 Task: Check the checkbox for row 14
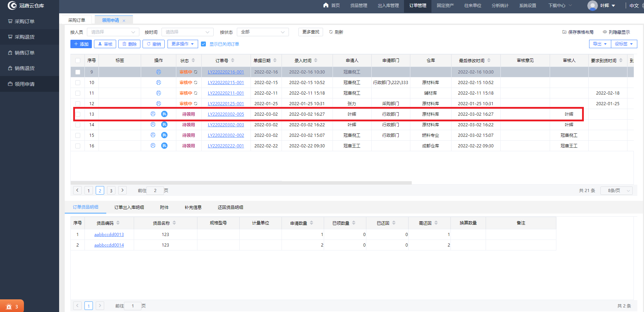(x=78, y=125)
